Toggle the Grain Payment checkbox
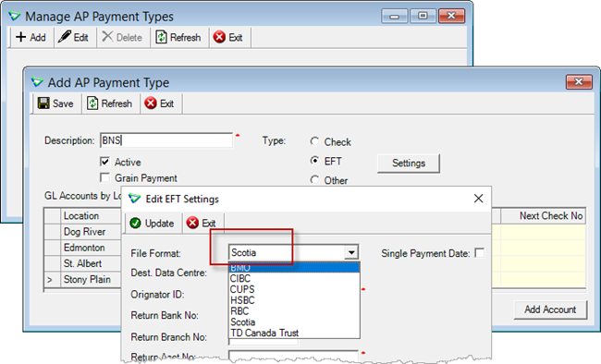This screenshot has height=364, width=601. coord(104,177)
